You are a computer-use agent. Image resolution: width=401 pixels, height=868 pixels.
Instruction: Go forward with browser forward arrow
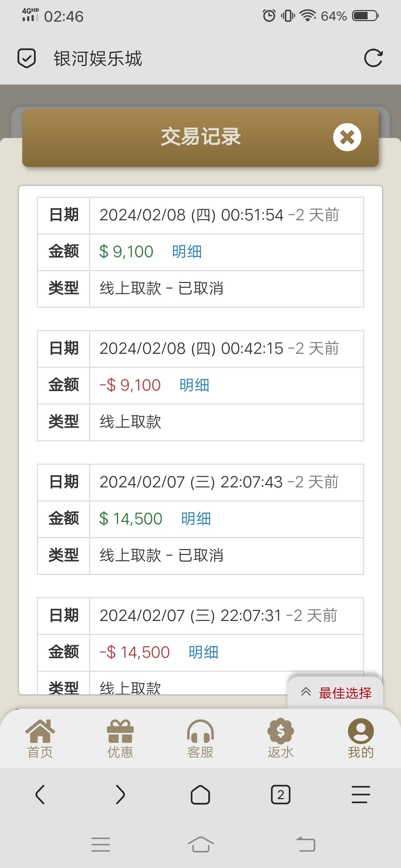tap(120, 795)
